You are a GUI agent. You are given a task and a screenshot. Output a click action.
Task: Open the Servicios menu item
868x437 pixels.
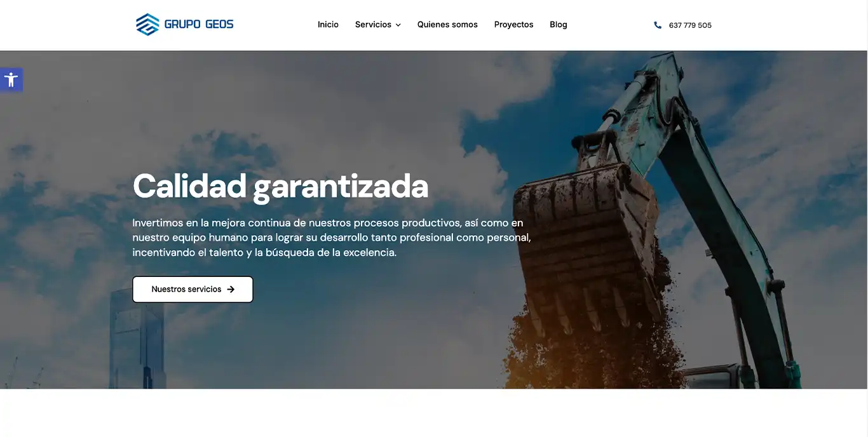(x=373, y=25)
